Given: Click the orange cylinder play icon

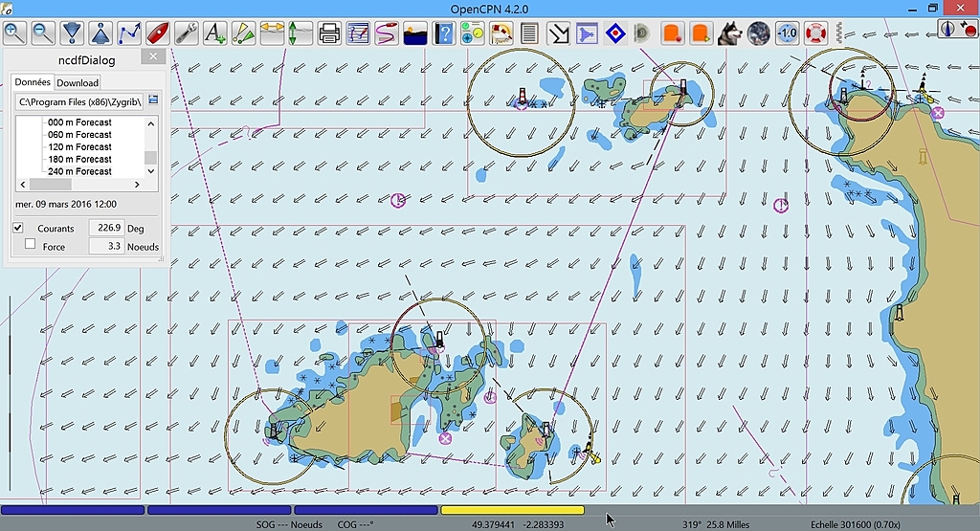Looking at the screenshot, I should pyautogui.click(x=702, y=33).
